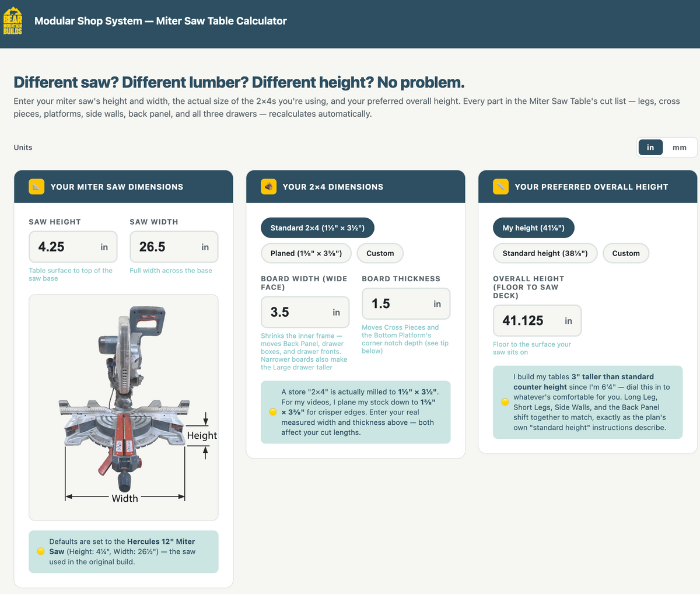Click the miter saw dimensions ruler icon
This screenshot has width=700, height=594.
pyautogui.click(x=36, y=187)
